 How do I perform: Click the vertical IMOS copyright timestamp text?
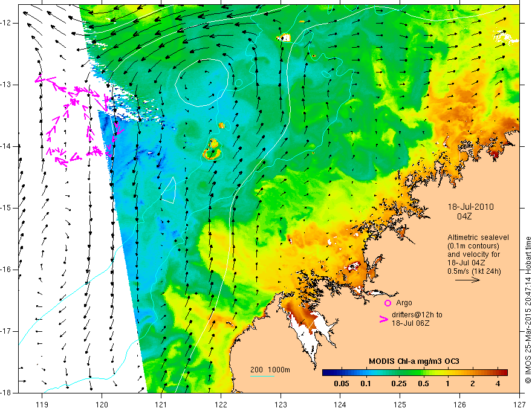pos(528,310)
